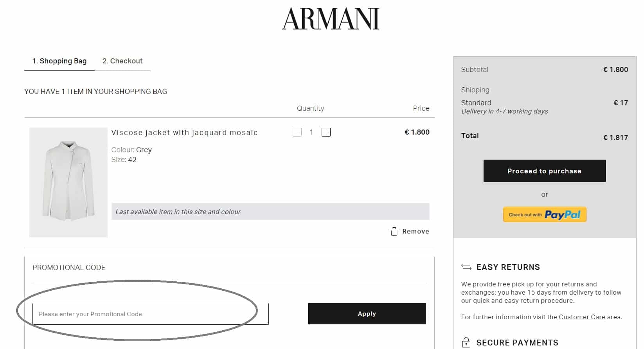Click the PROMOTIONAL CODE section header
Image resolution: width=644 pixels, height=349 pixels.
click(68, 267)
